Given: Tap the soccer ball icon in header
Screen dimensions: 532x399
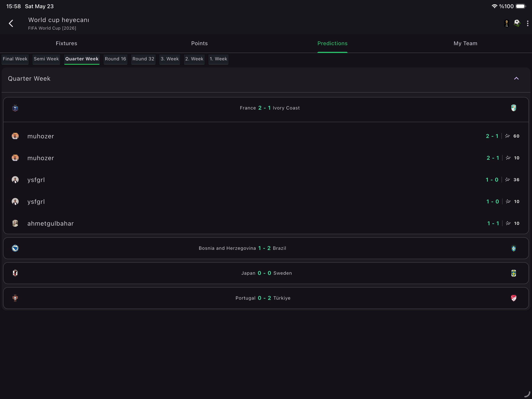Looking at the screenshot, I should click(517, 23).
